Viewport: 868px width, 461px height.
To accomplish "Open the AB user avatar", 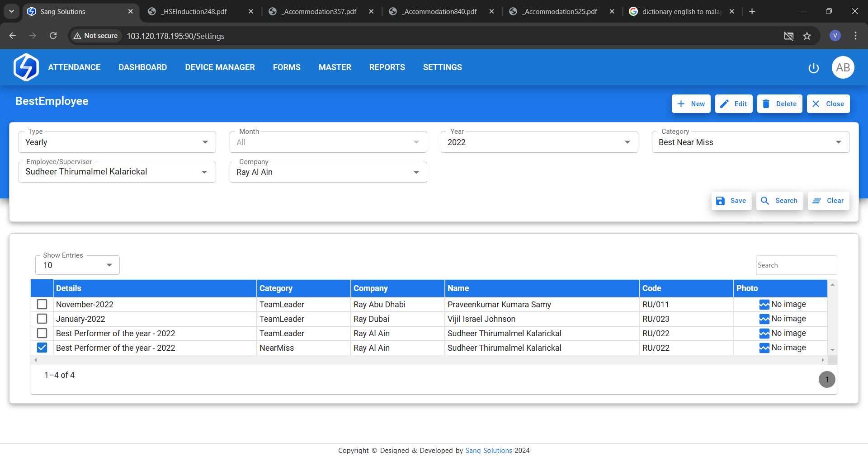I will [x=843, y=67].
